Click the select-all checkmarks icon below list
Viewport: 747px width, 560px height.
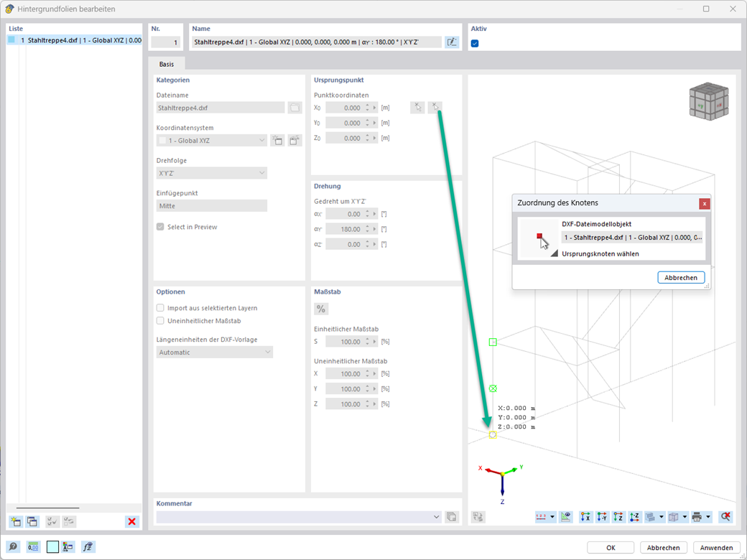[52, 521]
